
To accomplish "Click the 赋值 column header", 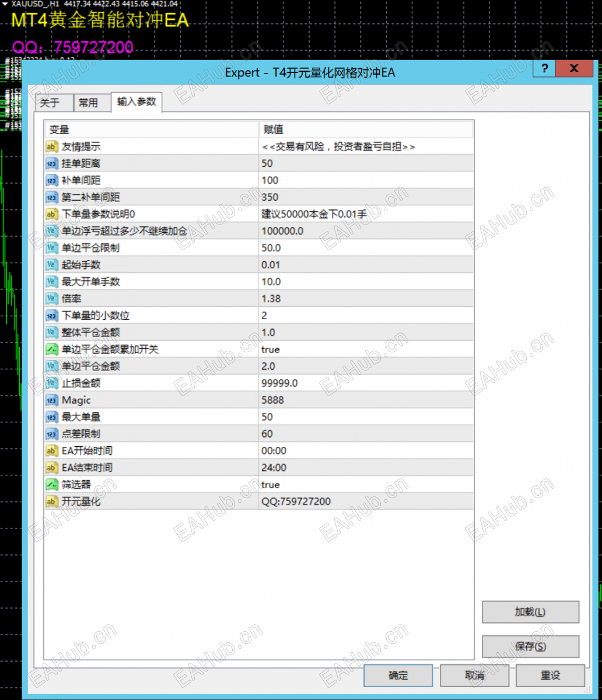I will (366, 129).
